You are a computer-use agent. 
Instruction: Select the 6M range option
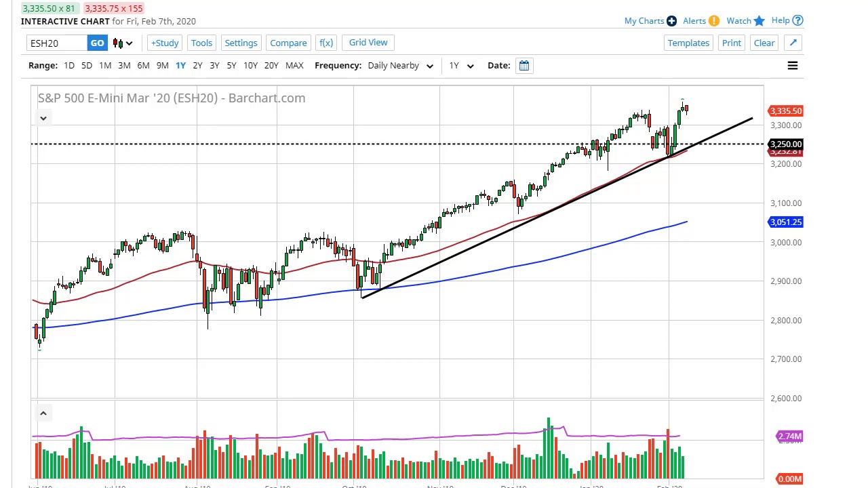pos(143,66)
